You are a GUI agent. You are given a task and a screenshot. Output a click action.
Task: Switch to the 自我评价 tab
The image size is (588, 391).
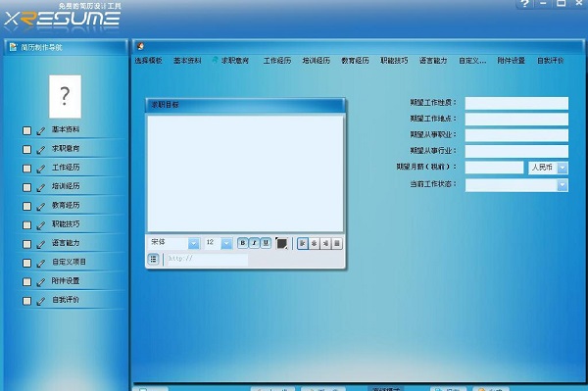click(x=551, y=61)
